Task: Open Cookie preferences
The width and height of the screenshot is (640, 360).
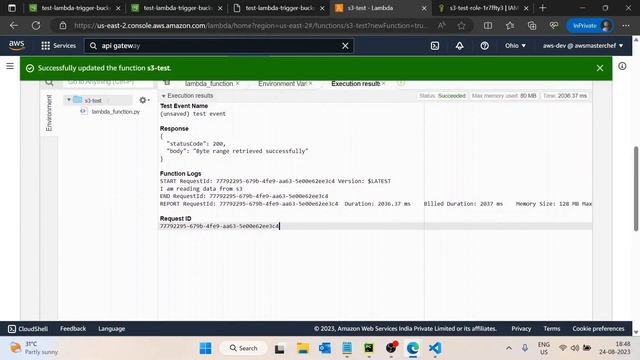Action: [598, 329]
